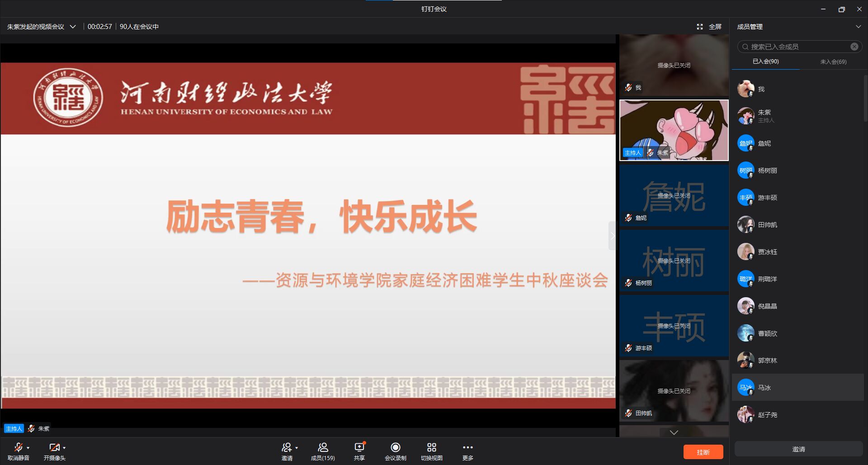
Task: Click muted mic icon on 杨树丽 tile
Action: (628, 283)
